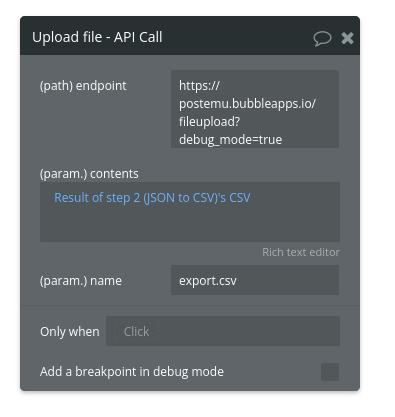Viewport: 395px width, 417px height.
Task: Select the Result of step 2 CSV expression
Action: [152, 198]
